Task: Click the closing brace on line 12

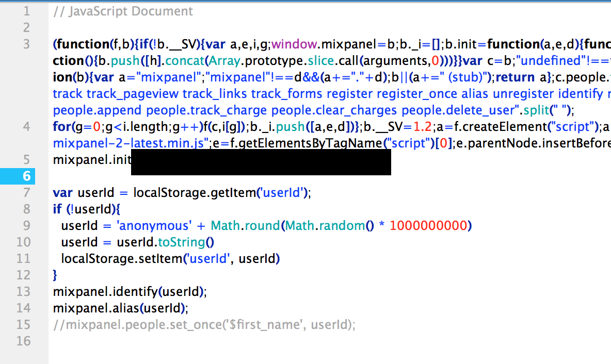Action: point(55,275)
